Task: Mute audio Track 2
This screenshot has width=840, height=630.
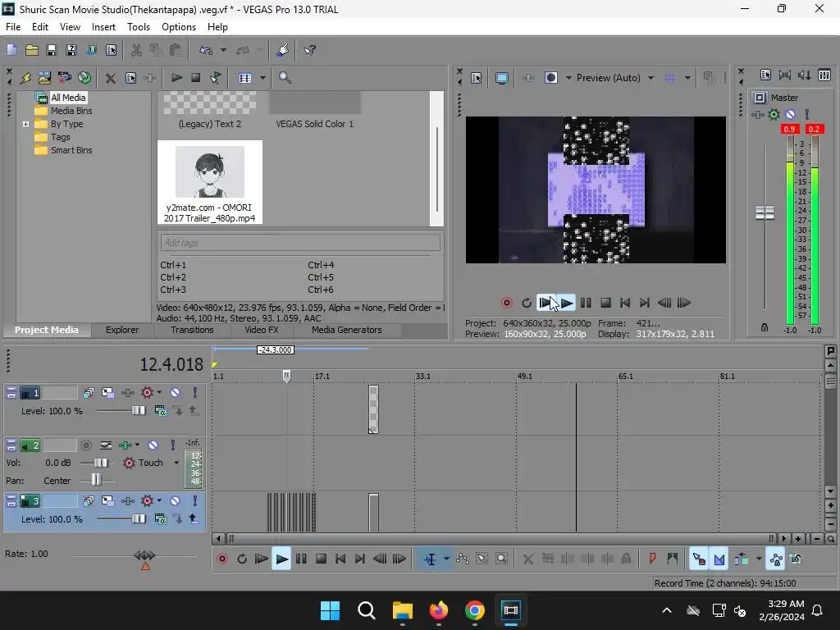Action: (x=153, y=445)
